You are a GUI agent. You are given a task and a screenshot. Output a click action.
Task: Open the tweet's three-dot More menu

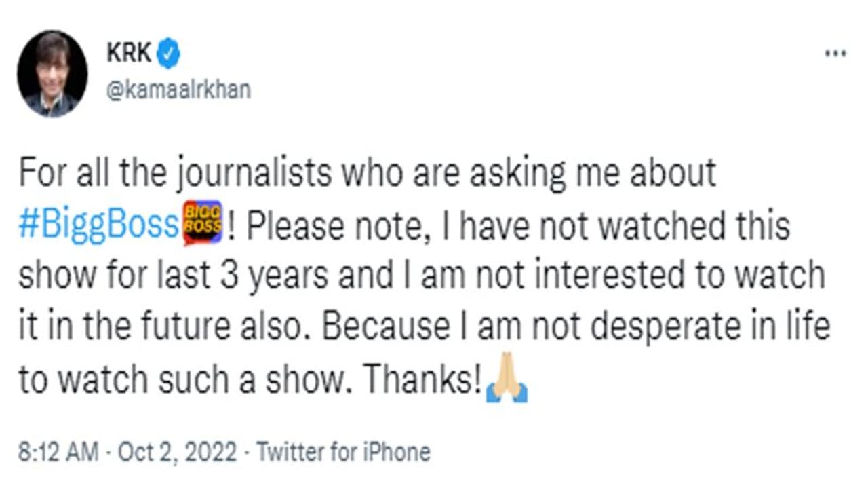[835, 54]
